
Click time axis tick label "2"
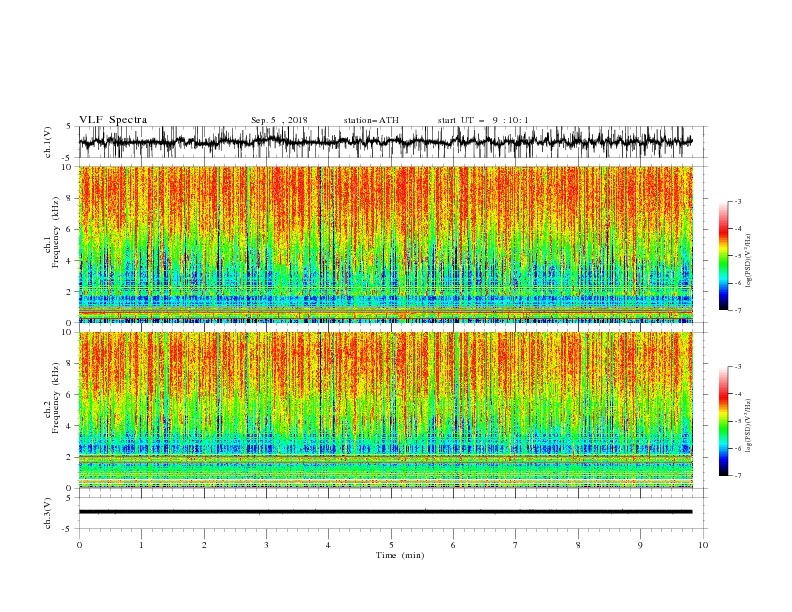coord(204,545)
